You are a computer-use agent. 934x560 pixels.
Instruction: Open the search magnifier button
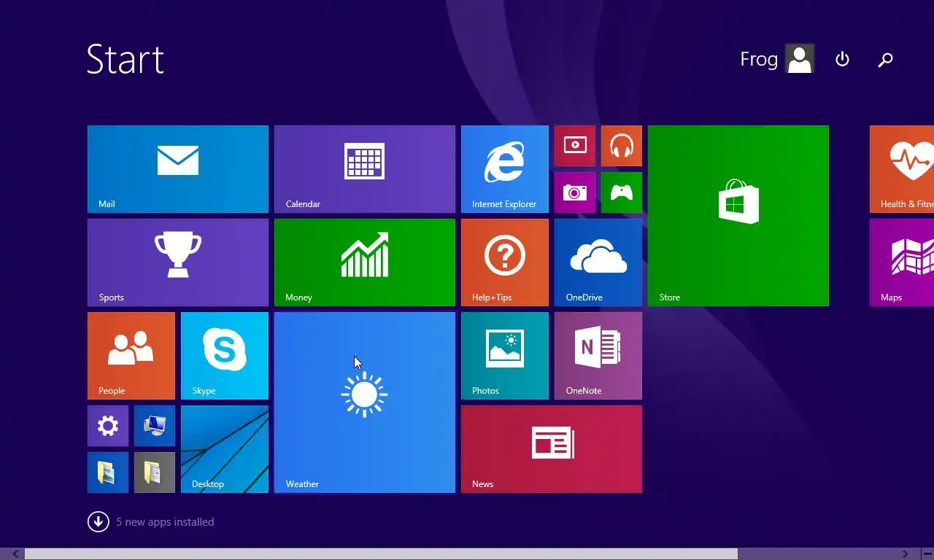[885, 59]
